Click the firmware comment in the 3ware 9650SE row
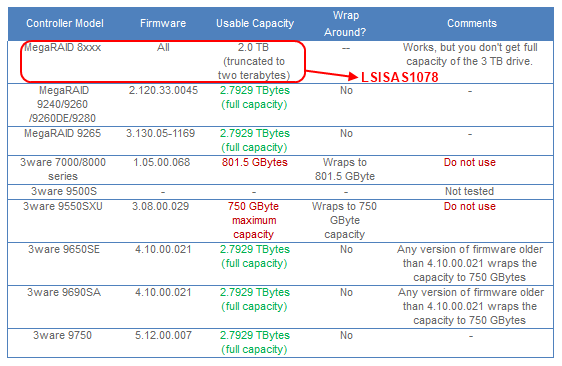The width and height of the screenshot is (562, 366). tap(470, 263)
